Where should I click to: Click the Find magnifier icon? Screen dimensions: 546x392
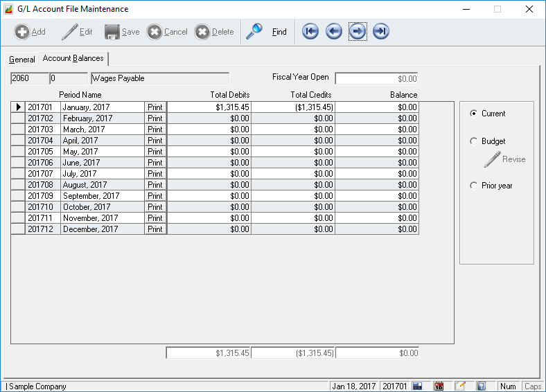point(254,32)
